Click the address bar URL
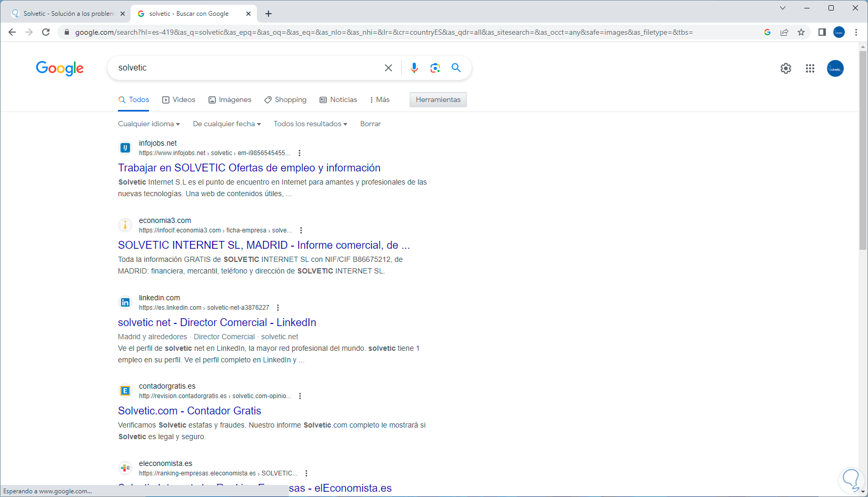 pyautogui.click(x=384, y=32)
